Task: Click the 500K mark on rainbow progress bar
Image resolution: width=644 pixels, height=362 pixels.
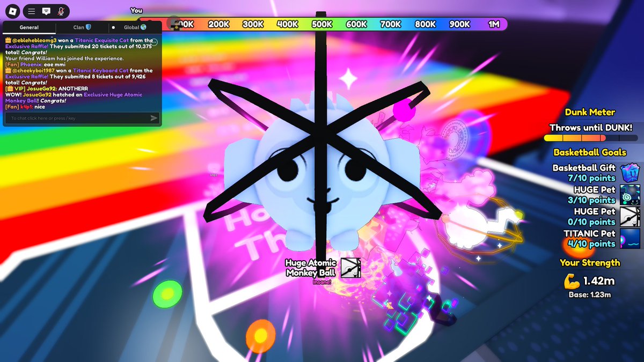Action: pos(322,24)
